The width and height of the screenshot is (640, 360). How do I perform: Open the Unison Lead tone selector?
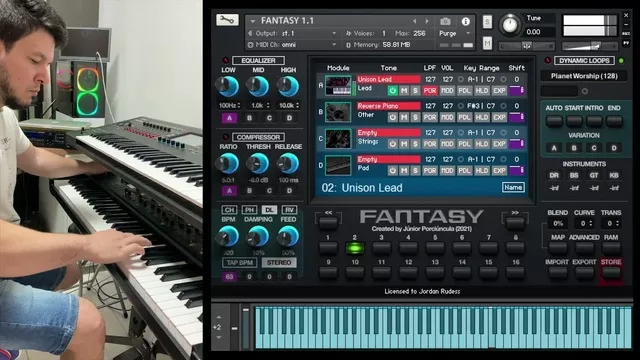tap(389, 79)
